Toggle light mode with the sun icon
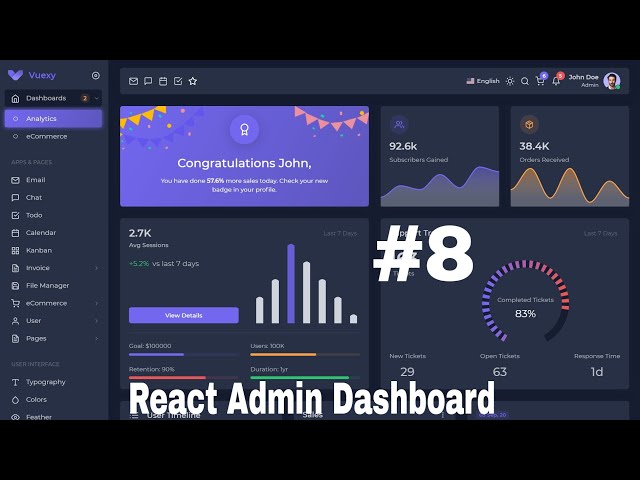The height and width of the screenshot is (480, 640). point(510,81)
